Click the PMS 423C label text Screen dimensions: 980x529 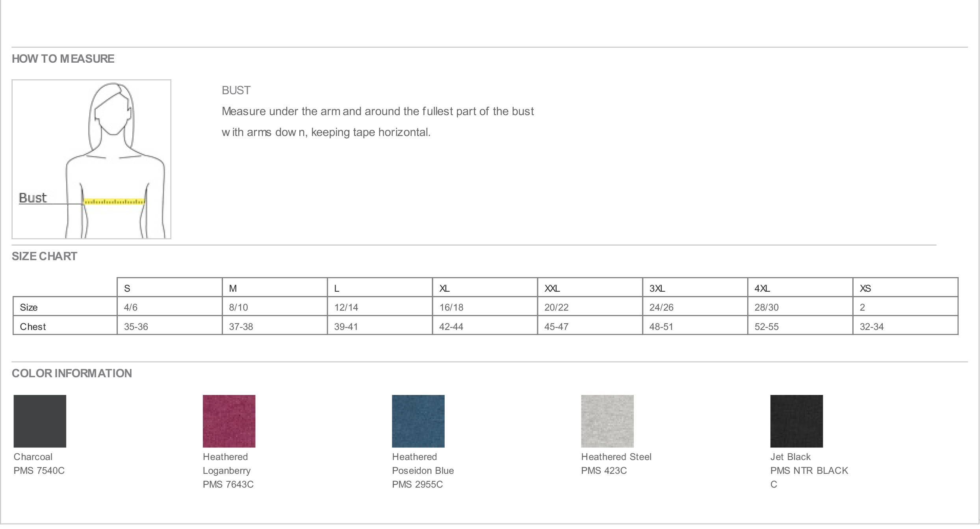point(604,470)
